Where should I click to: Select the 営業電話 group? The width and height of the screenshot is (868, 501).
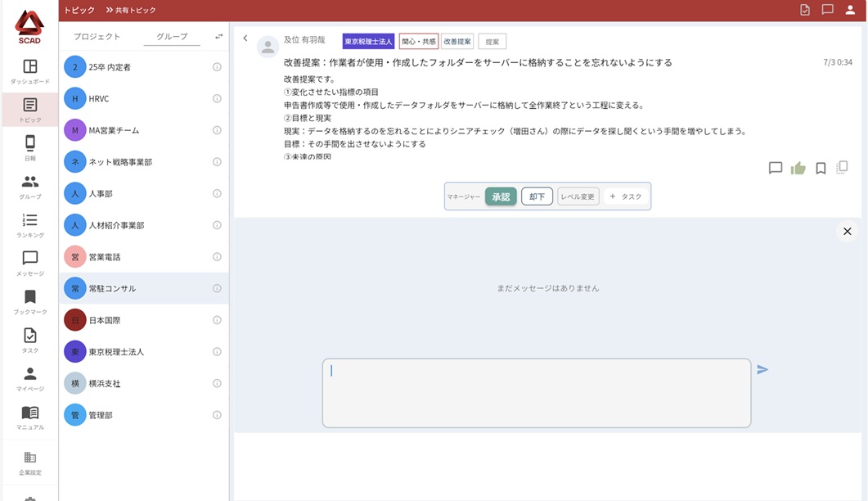coord(144,256)
